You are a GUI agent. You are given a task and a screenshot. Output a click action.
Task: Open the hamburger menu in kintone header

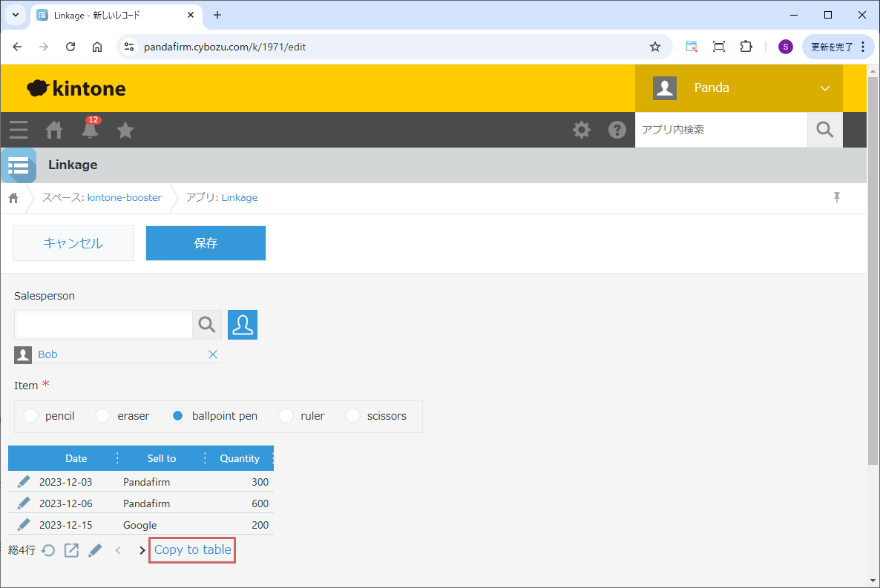click(x=19, y=131)
